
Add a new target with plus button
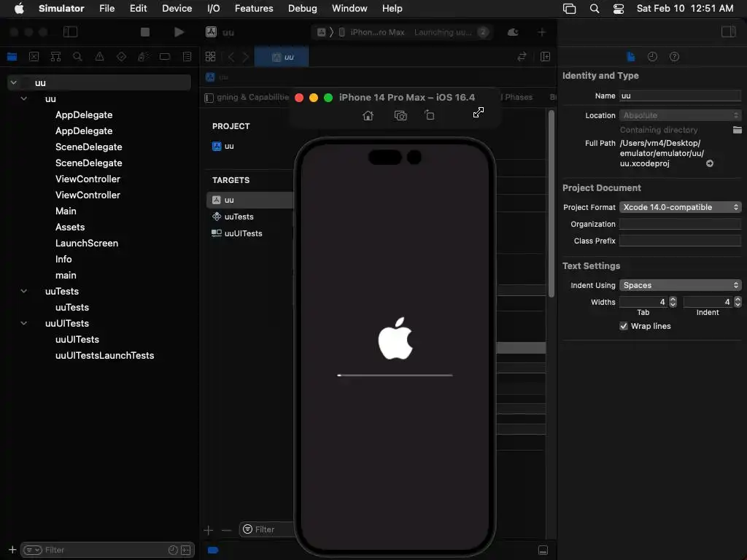[208, 530]
